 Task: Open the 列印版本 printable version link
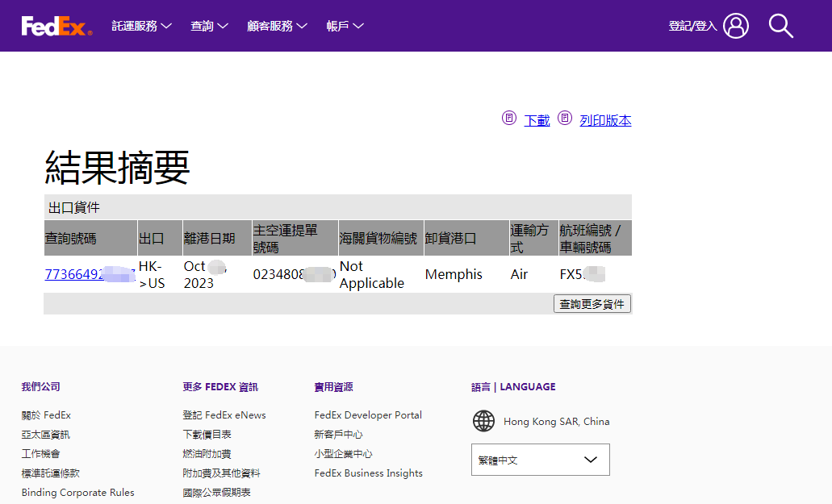pyautogui.click(x=605, y=120)
